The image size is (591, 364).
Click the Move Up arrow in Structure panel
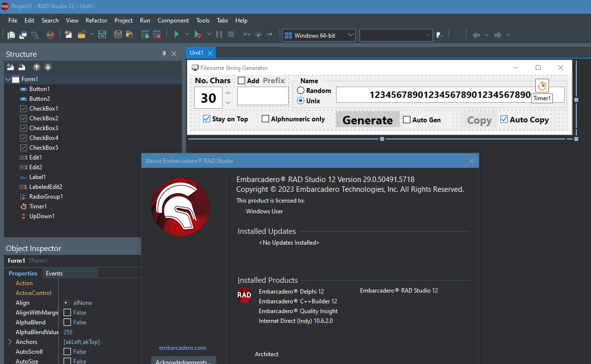[37, 67]
